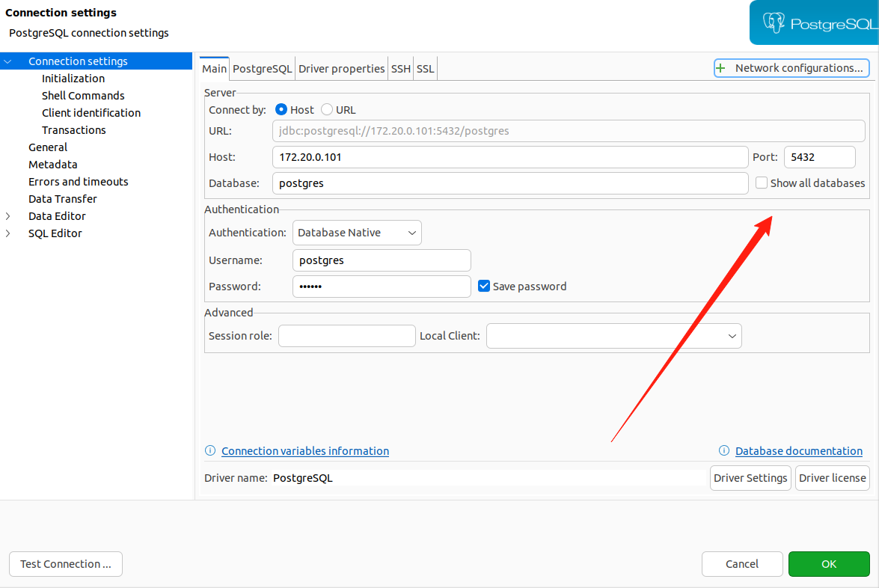Click the green plus Network configurations icon

pyautogui.click(x=721, y=68)
